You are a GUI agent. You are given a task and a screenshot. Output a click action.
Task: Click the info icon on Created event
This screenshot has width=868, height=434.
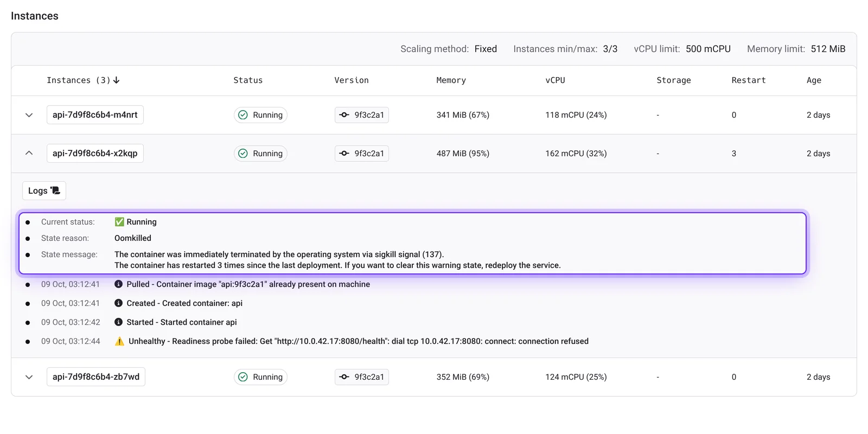pos(118,303)
